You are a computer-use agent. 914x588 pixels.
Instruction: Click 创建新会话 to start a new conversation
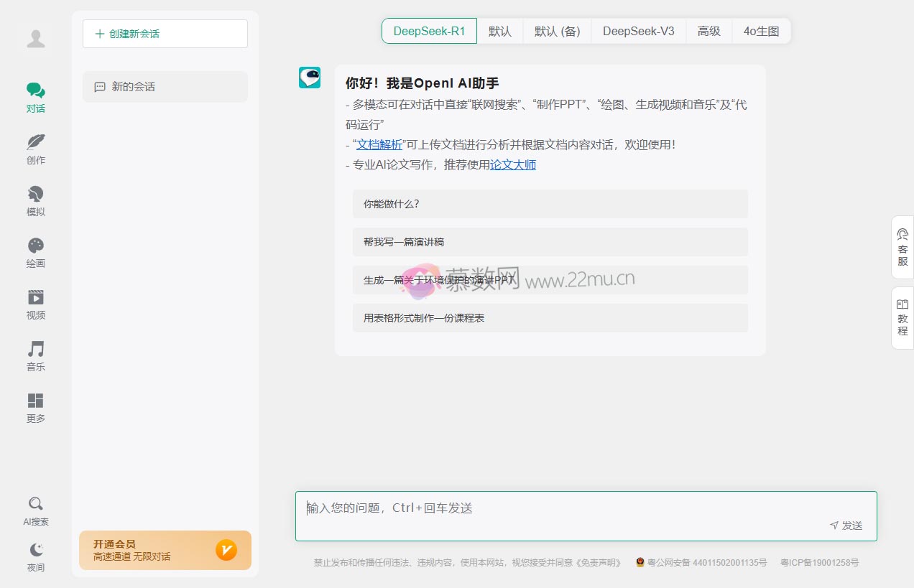[x=165, y=33]
